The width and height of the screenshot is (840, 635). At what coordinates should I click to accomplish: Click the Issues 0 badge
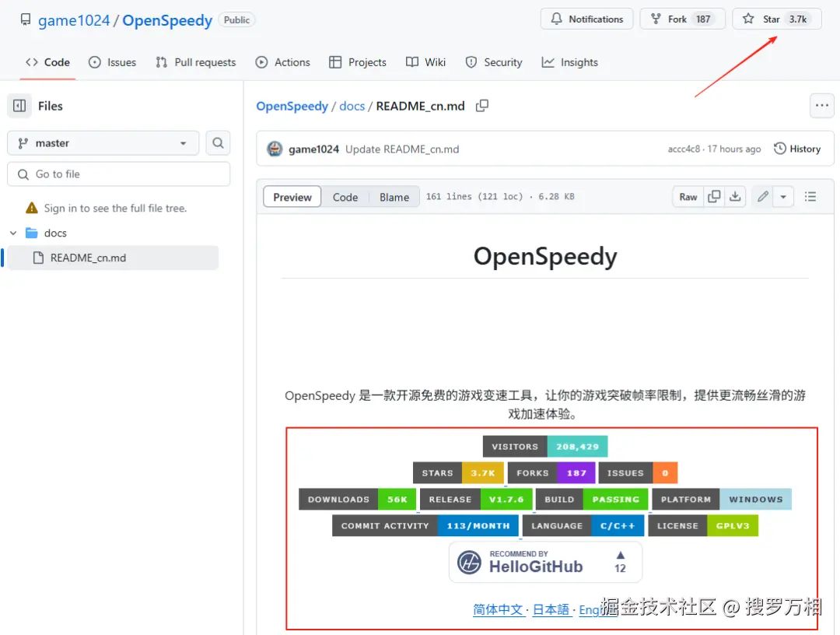tap(638, 472)
